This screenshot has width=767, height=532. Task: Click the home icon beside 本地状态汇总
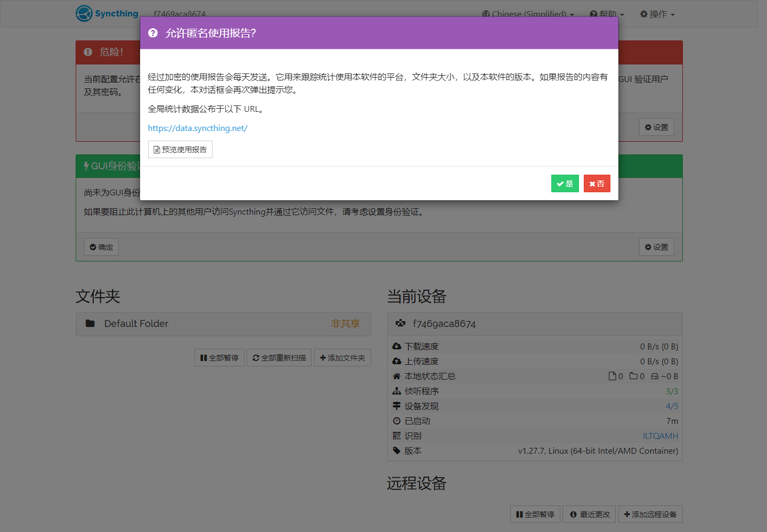click(397, 376)
